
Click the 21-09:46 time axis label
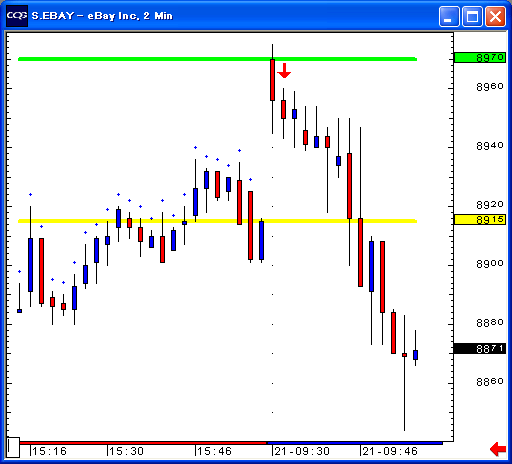tap(390, 451)
